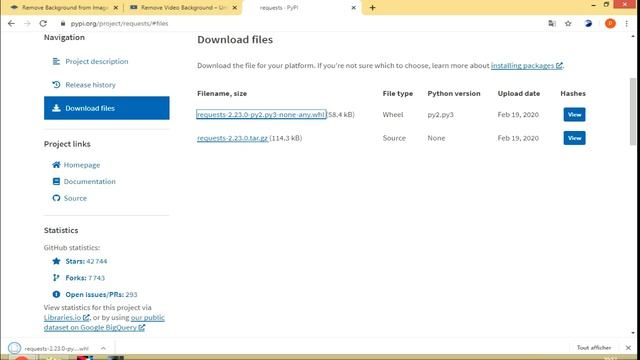
Task: Click the Stars count 42 744
Action: pyautogui.click(x=97, y=261)
